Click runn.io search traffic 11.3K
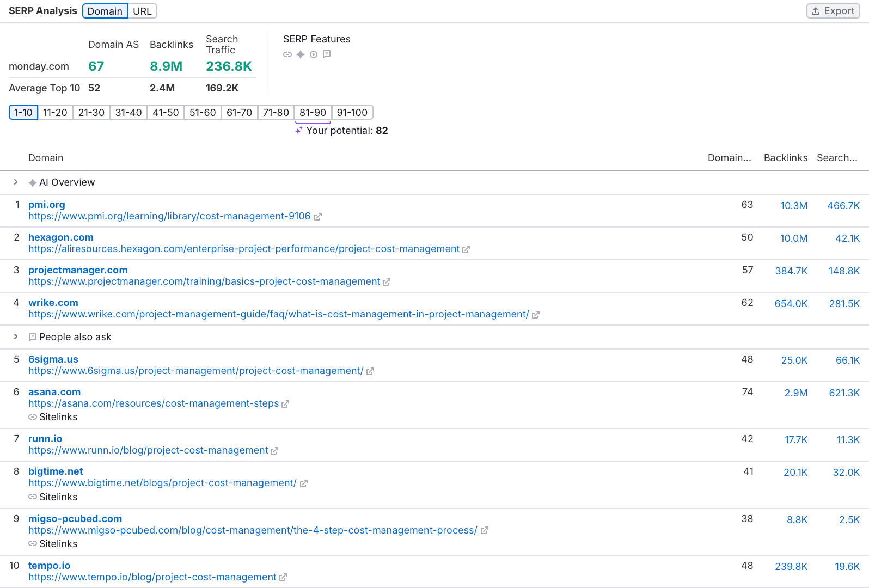Image resolution: width=869 pixels, height=588 pixels. tap(848, 440)
